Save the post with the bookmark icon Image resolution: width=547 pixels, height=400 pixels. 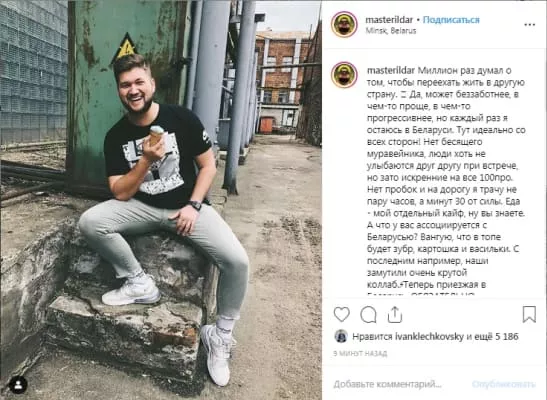pyautogui.click(x=529, y=314)
